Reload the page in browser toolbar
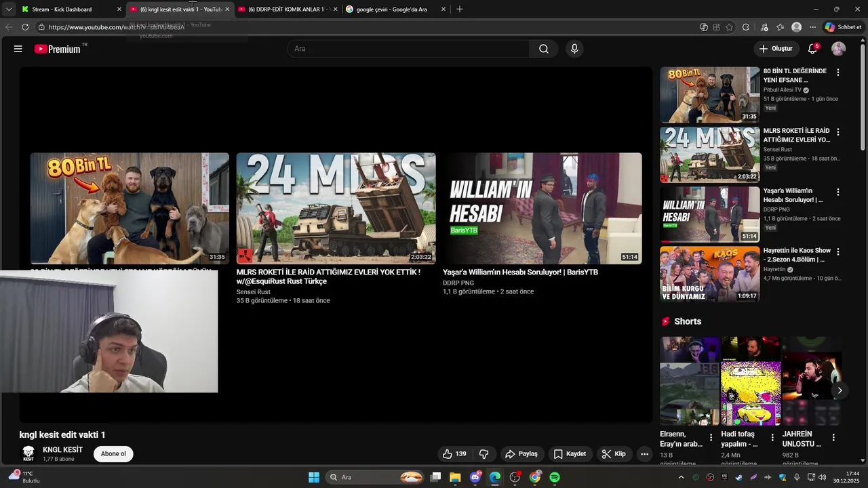This screenshot has width=868, height=488. pos(25,27)
